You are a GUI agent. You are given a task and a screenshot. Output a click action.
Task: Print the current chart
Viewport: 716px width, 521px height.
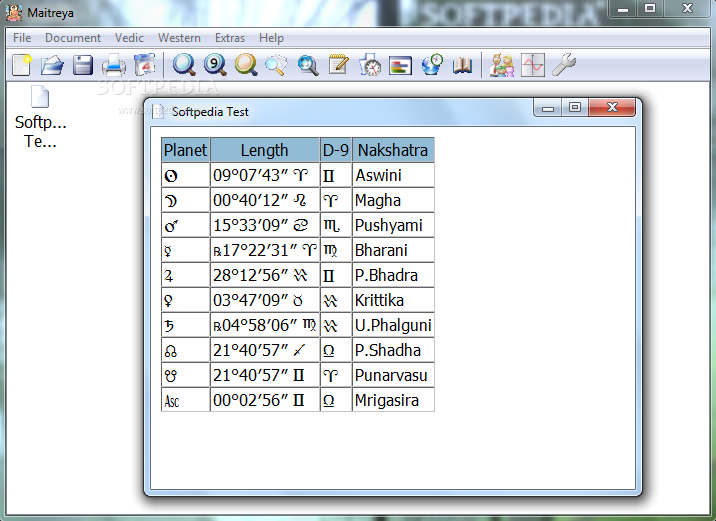click(x=113, y=65)
